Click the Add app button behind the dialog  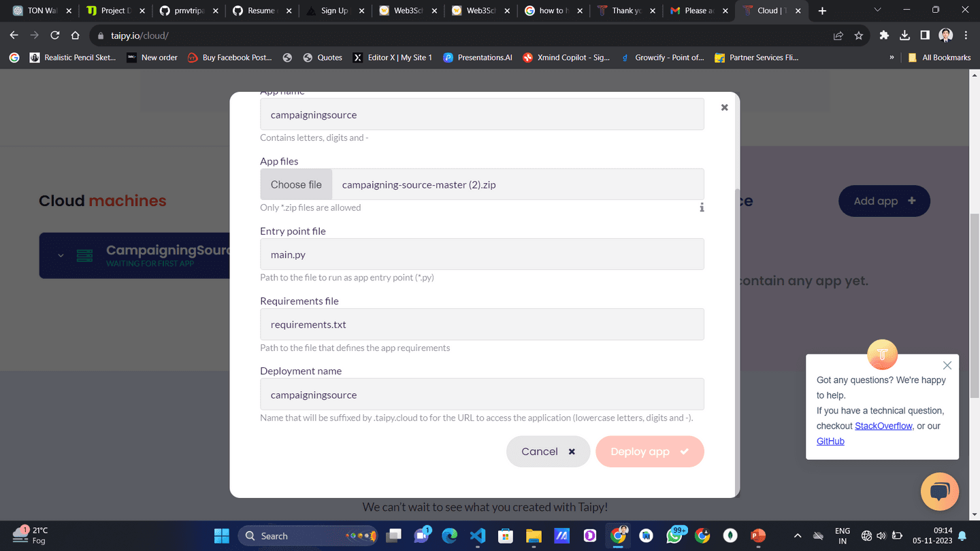[x=884, y=201]
